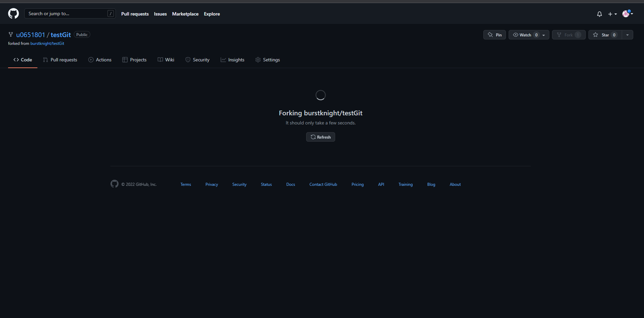Go to Explore

(212, 14)
